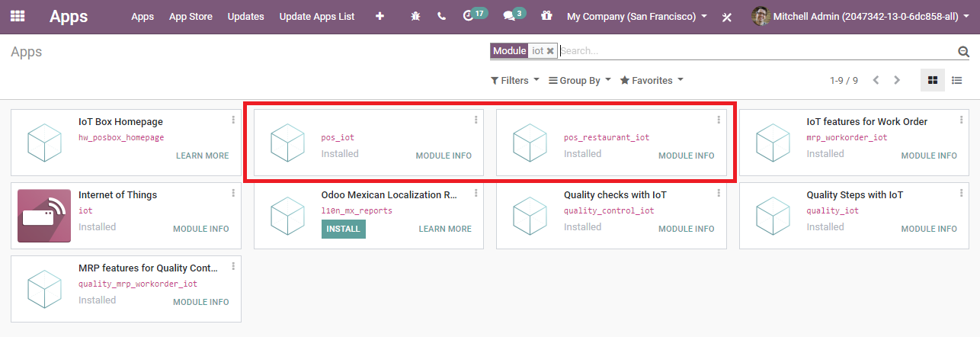Open kebab menu on Odoo Mexican Localization card
Viewport: 980px width, 337px height.
point(476,193)
